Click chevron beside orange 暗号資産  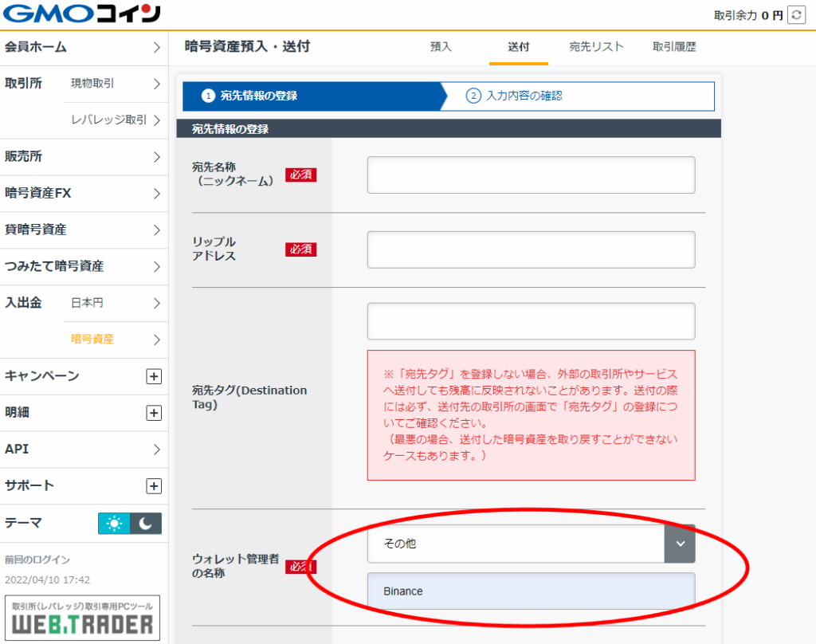pos(157,340)
